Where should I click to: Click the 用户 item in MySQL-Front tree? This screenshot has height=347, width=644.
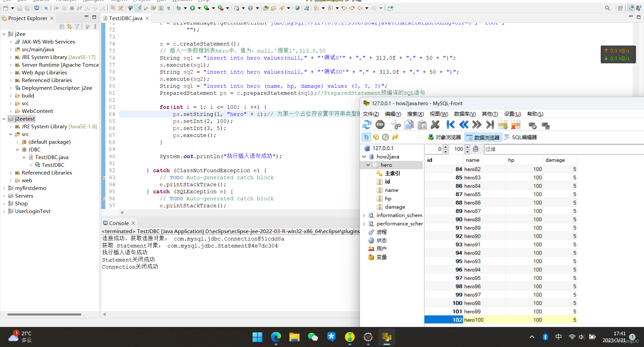pos(381,249)
